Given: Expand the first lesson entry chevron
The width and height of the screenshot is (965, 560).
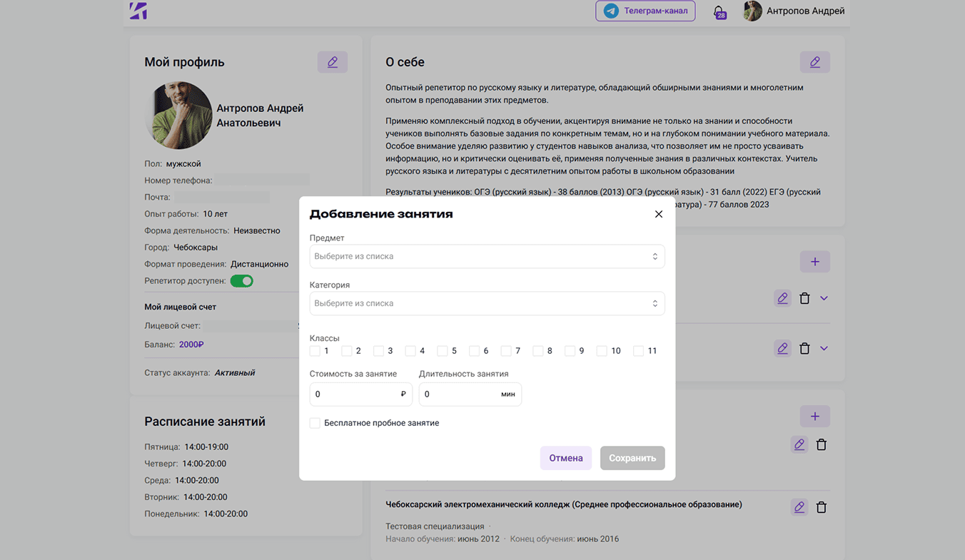Looking at the screenshot, I should tap(824, 298).
